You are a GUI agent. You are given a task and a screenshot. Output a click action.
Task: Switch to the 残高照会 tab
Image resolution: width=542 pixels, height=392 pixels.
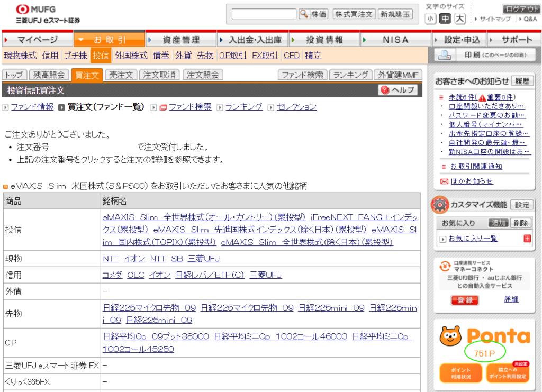[x=49, y=75]
